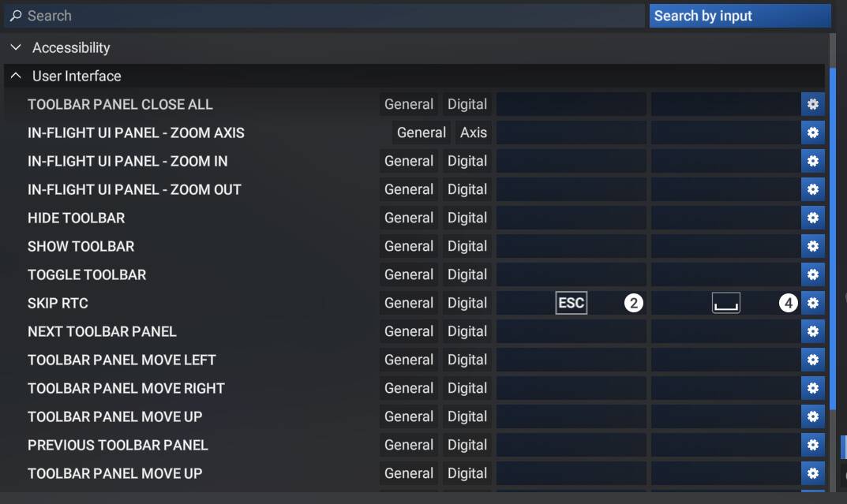The width and height of the screenshot is (847, 504).
Task: Click gear icon for PREVIOUS TOOLBAR PANEL
Action: pyautogui.click(x=812, y=445)
